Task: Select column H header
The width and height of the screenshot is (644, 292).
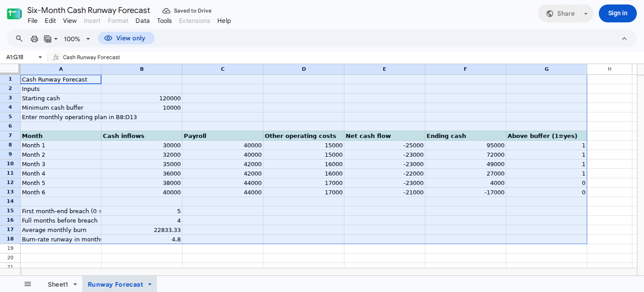Action: click(610, 69)
